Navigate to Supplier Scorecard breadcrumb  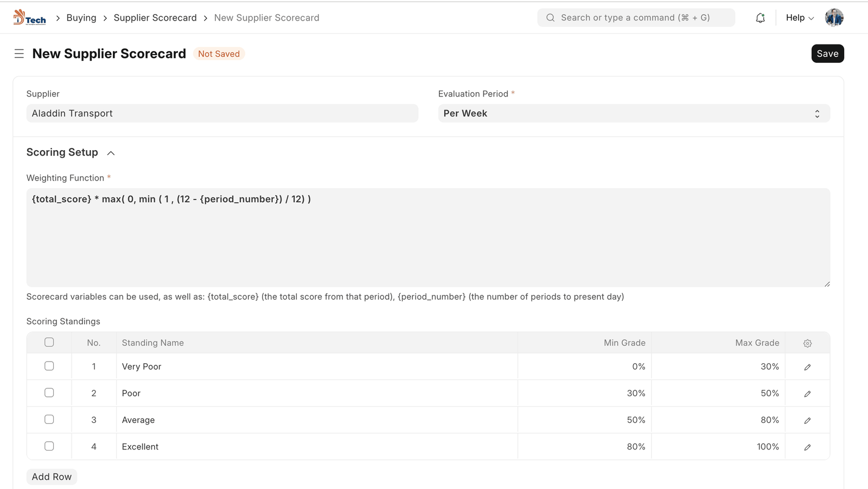pyautogui.click(x=155, y=18)
